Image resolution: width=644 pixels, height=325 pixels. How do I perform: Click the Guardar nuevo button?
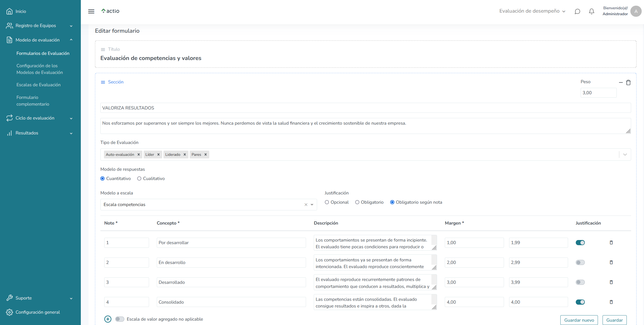click(579, 320)
